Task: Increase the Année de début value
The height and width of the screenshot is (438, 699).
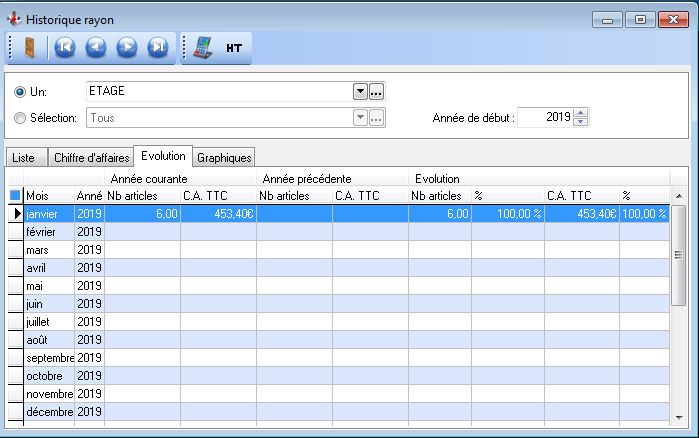Action: tap(582, 113)
